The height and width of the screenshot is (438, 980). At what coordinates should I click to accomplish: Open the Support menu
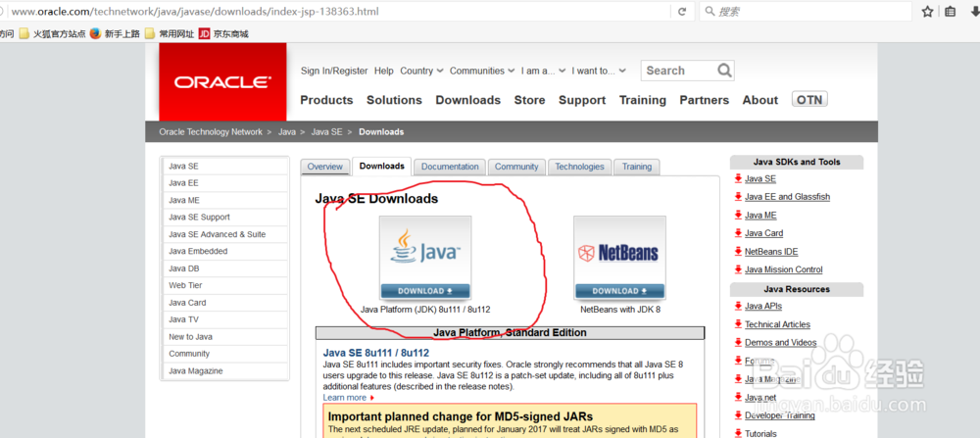click(582, 100)
